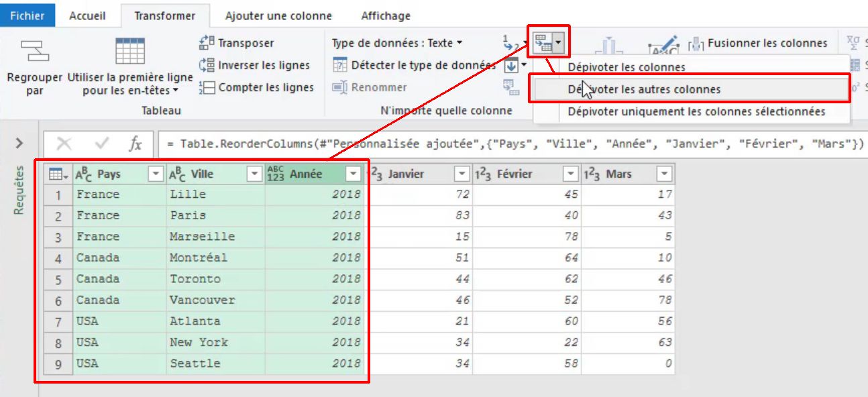Viewport: 868px width, 397px height.
Task: Click the 123 type icon of Février
Action: (x=482, y=174)
